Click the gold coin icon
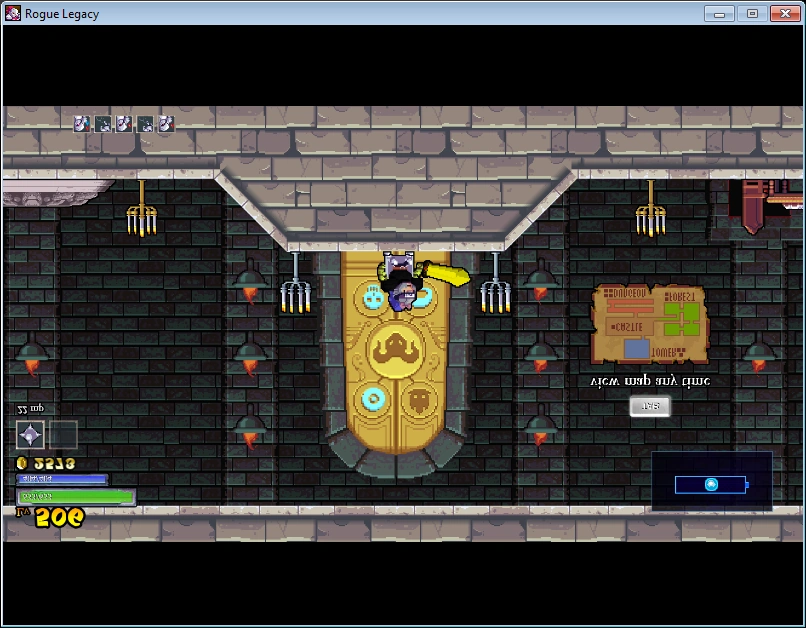This screenshot has height=628, width=806. 22,464
